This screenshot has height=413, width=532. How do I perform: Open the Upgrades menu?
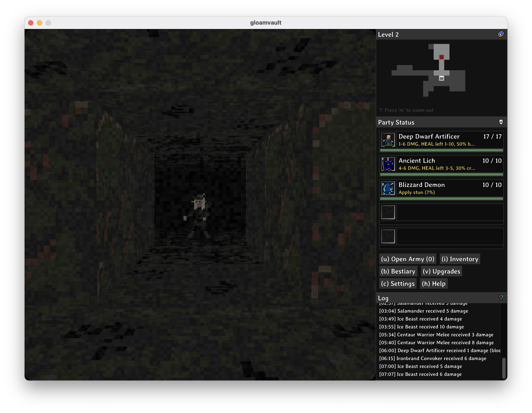pyautogui.click(x=441, y=271)
